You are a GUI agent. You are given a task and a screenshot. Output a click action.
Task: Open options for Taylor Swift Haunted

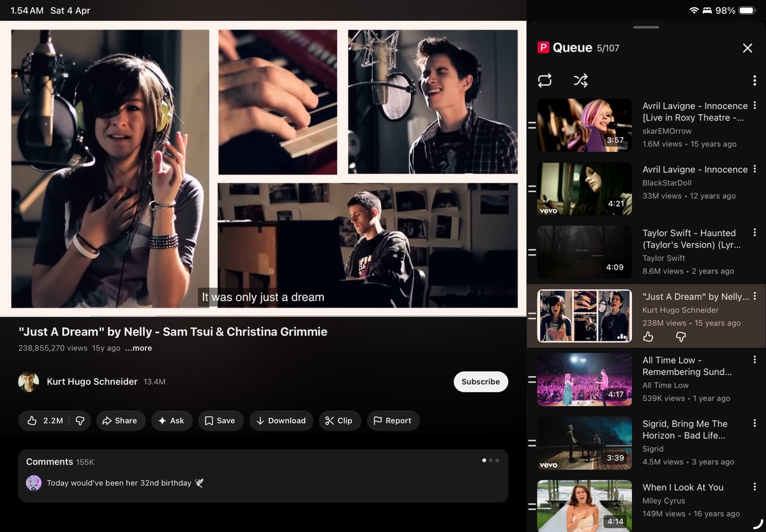(x=755, y=233)
